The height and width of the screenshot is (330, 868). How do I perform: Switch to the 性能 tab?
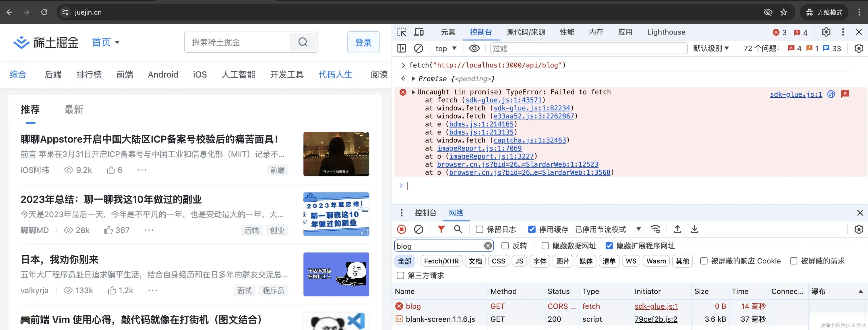(x=567, y=32)
